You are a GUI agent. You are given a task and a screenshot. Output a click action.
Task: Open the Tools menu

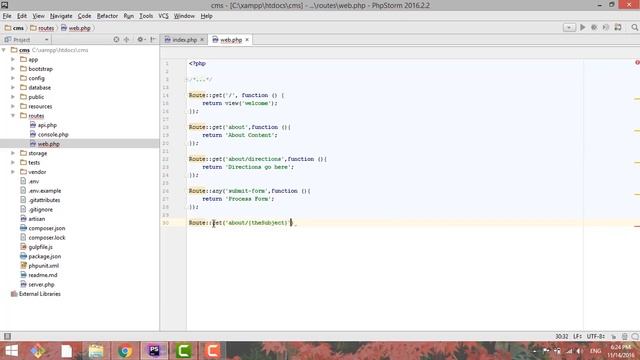(146, 16)
